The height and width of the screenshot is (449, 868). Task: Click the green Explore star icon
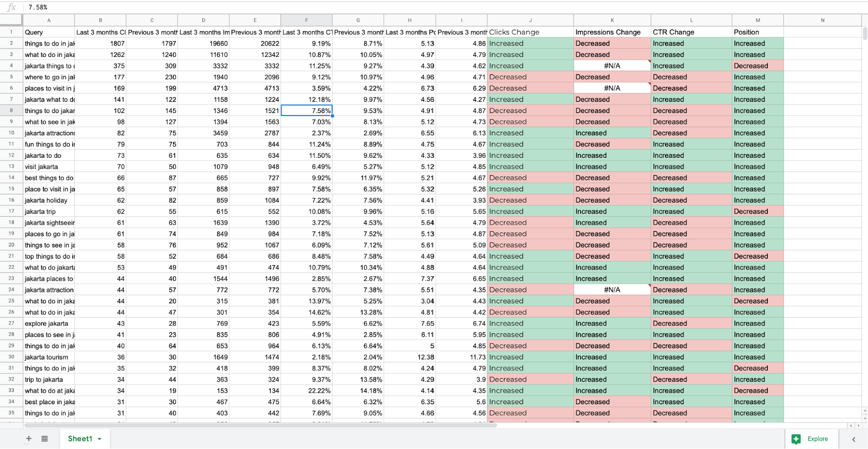pos(796,439)
